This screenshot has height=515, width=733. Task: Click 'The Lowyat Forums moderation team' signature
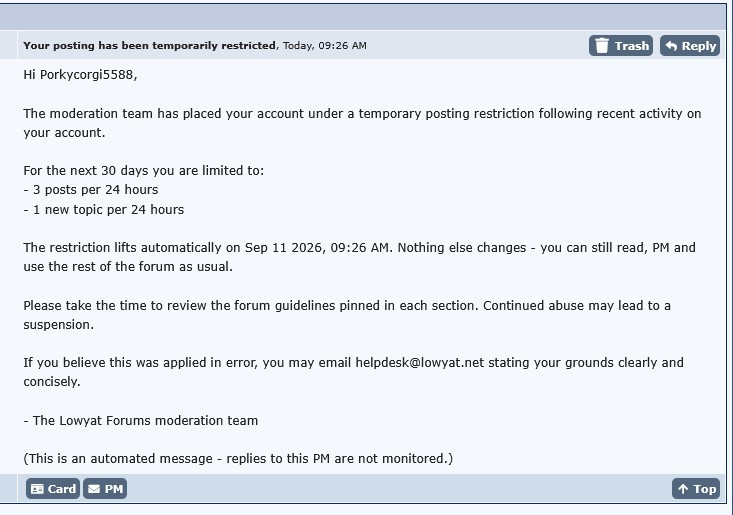point(145,421)
